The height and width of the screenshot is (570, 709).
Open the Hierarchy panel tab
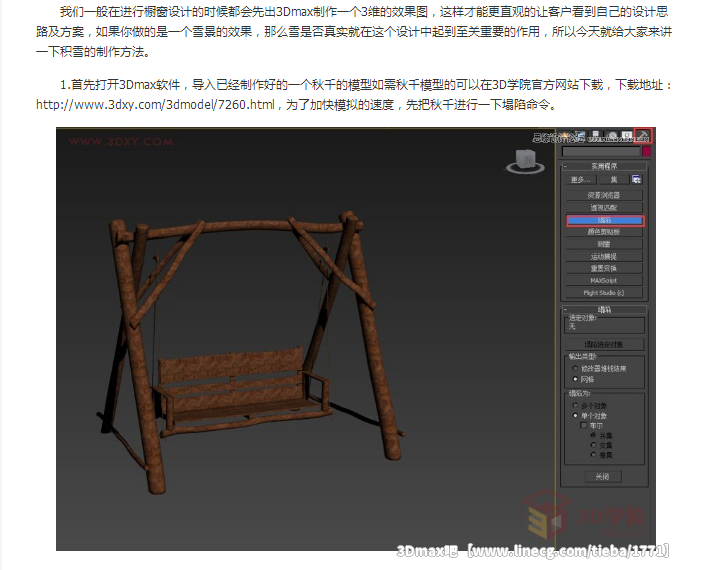596,136
